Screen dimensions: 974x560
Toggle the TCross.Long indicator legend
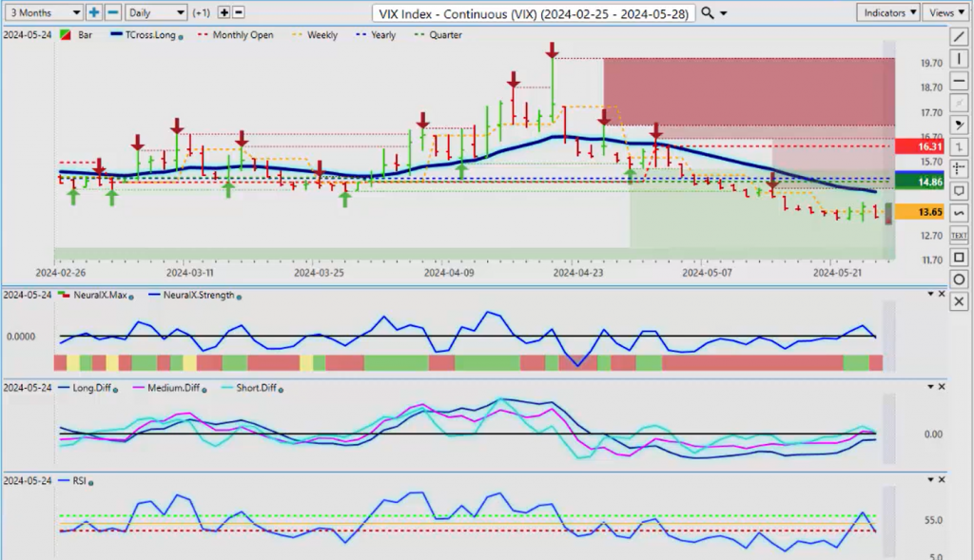pyautogui.click(x=146, y=35)
